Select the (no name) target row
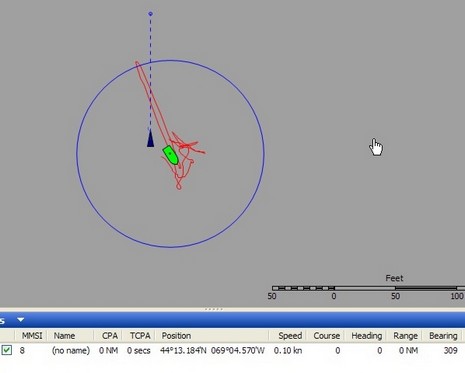Image resolution: width=465 pixels, height=373 pixels. click(x=232, y=351)
